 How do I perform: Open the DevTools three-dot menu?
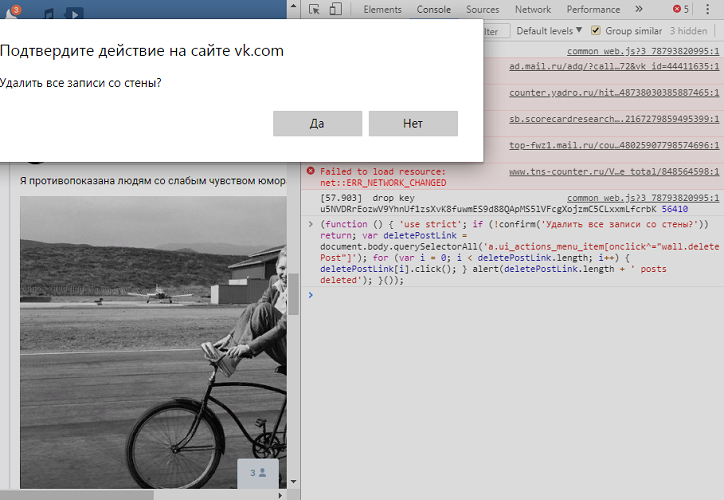(707, 9)
